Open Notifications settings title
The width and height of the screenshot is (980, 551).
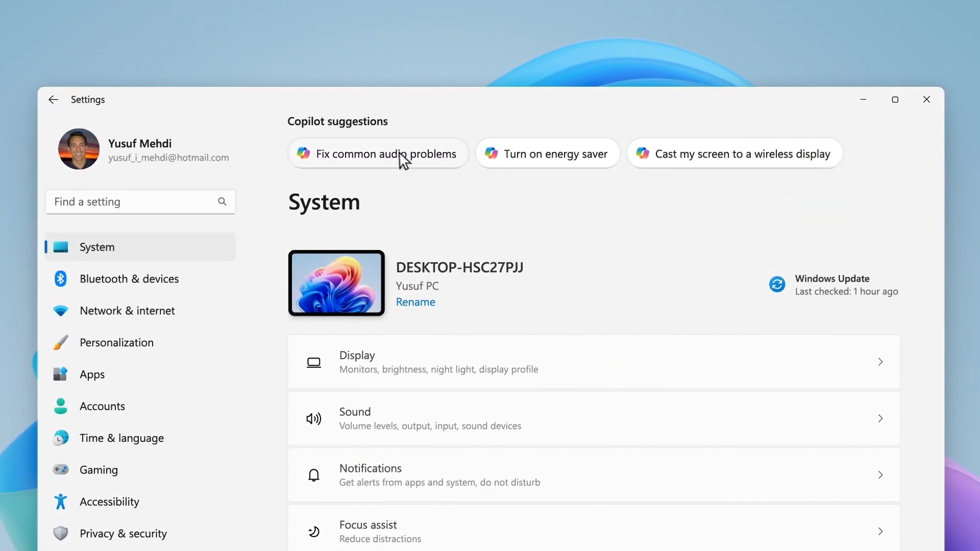(x=370, y=468)
